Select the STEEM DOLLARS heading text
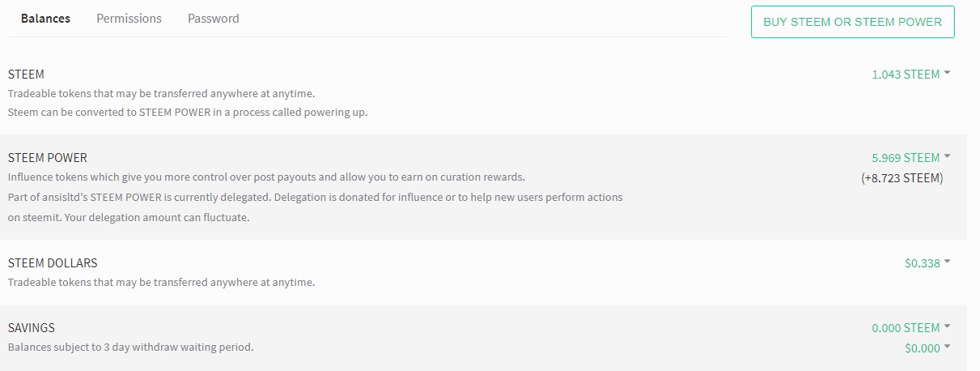Image resolution: width=980 pixels, height=371 pixels. pyautogui.click(x=53, y=263)
